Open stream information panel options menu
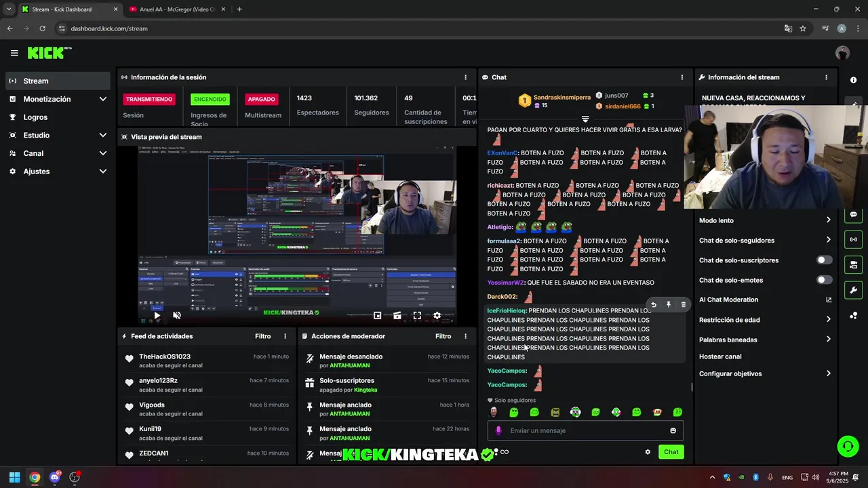Viewport: 868px width, 488px height. point(826,77)
